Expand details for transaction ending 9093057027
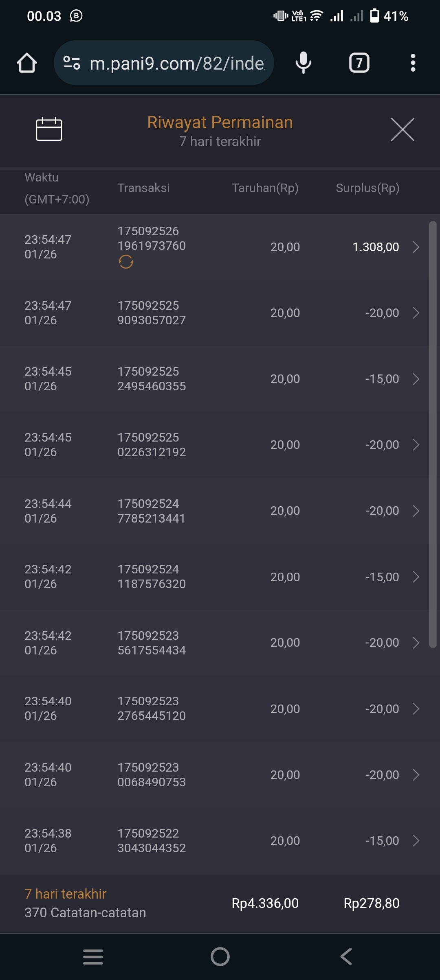This screenshot has width=440, height=980. pyautogui.click(x=416, y=313)
